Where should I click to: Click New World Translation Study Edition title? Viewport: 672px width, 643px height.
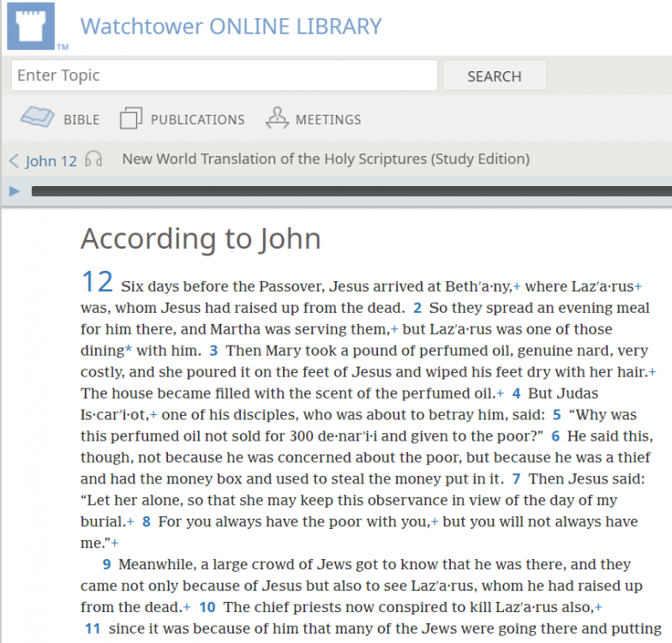point(326,159)
